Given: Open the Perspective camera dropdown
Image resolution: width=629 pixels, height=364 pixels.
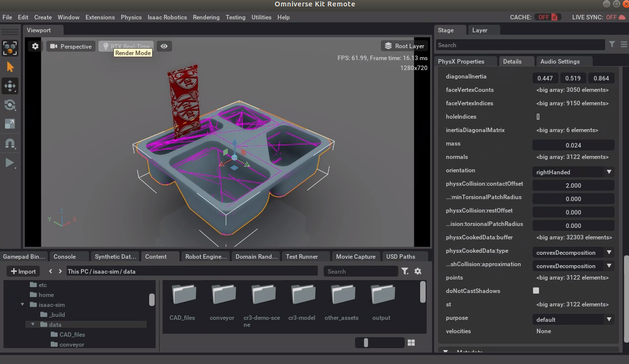Looking at the screenshot, I should 70,46.
